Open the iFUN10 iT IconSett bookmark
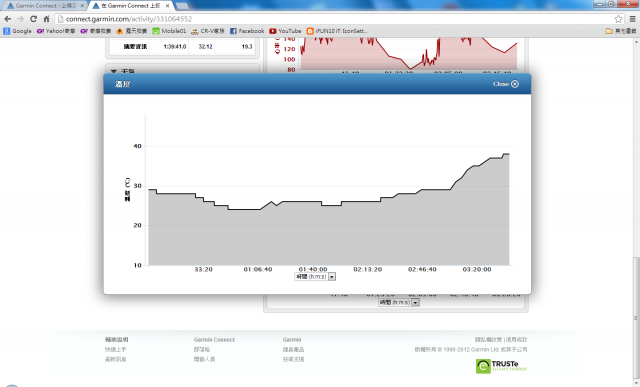 click(x=337, y=31)
